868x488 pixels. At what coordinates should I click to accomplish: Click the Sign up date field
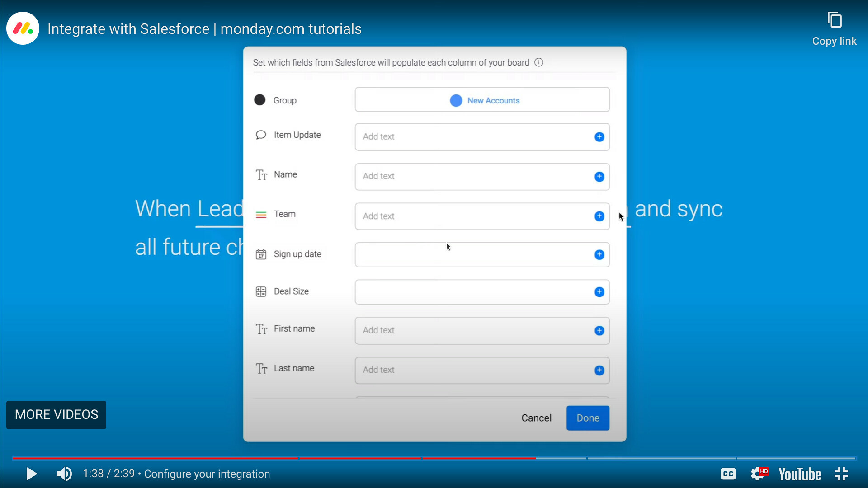482,255
